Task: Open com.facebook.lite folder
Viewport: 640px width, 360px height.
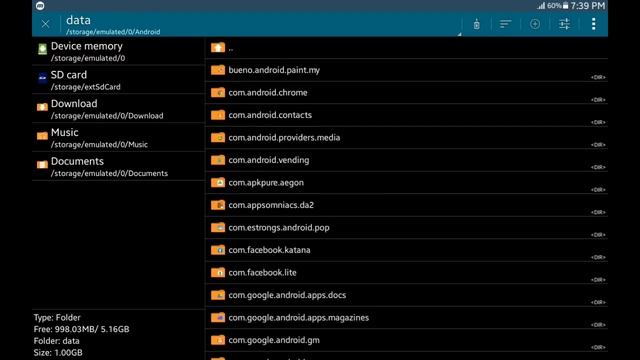Action: pyautogui.click(x=407, y=272)
